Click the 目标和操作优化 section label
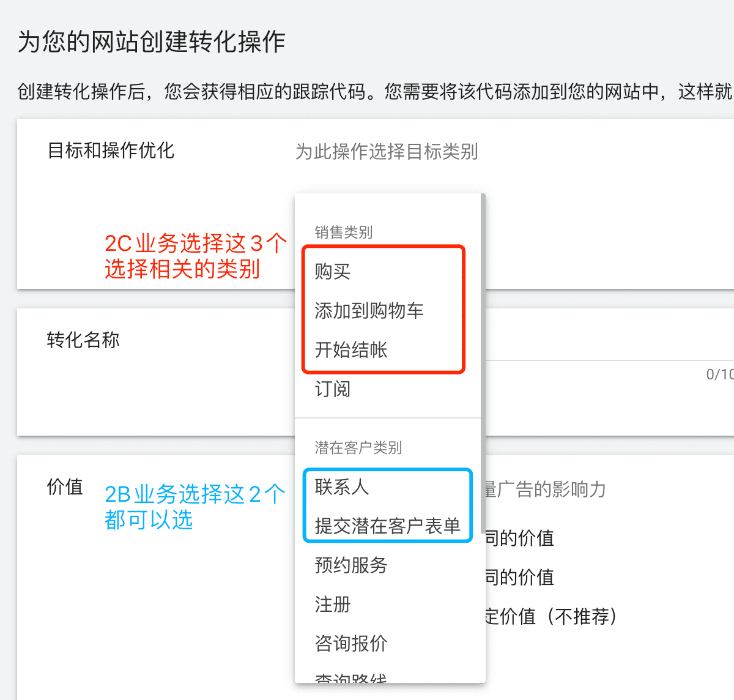This screenshot has width=734, height=700. 111,150
